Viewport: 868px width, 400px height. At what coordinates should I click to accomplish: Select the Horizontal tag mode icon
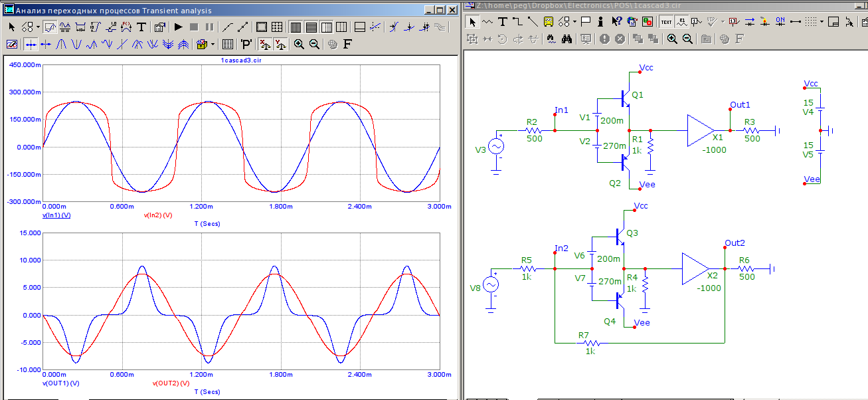(80, 27)
